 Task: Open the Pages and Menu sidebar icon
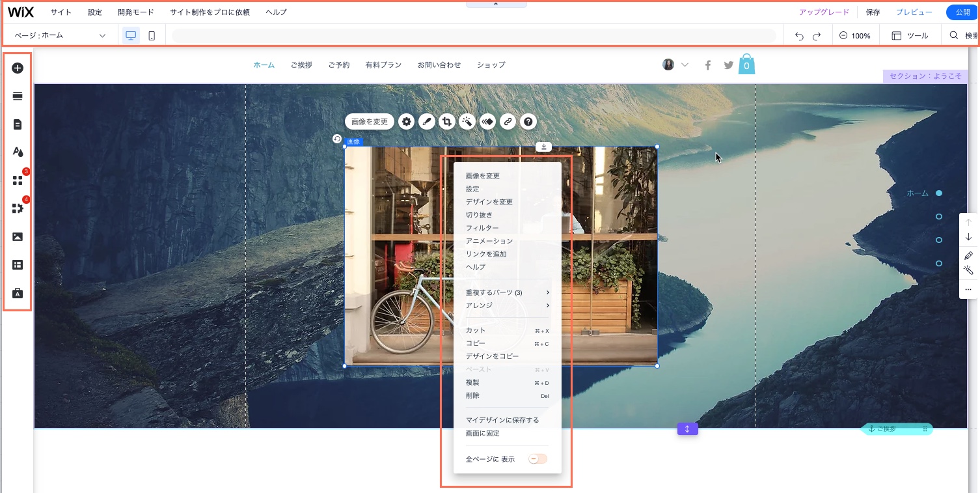tap(18, 124)
